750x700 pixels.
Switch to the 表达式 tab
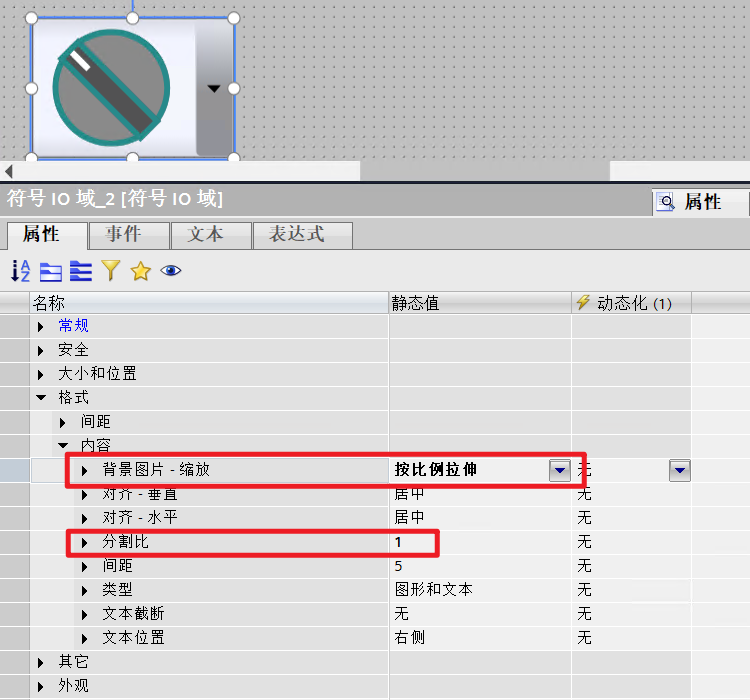(302, 234)
